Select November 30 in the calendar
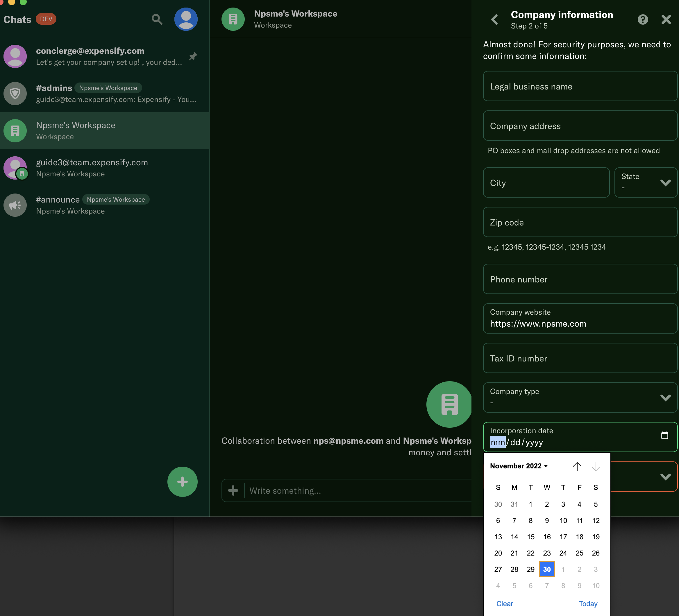The image size is (679, 616). click(x=547, y=569)
